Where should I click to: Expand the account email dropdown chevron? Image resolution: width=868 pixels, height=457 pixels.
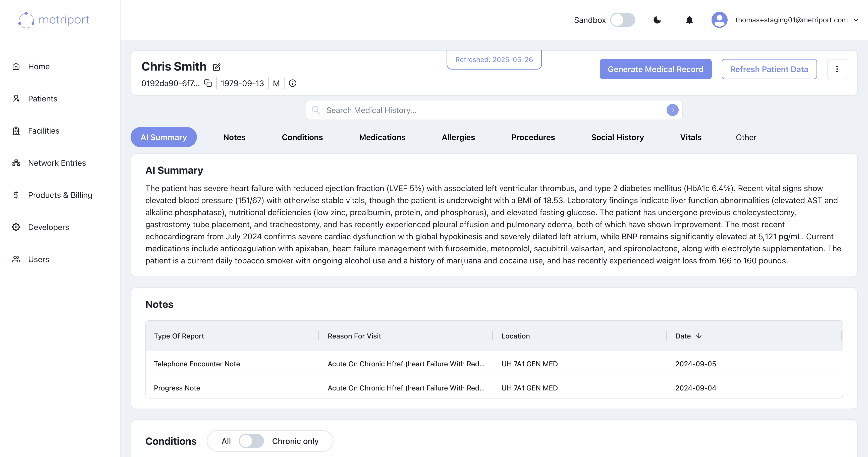(x=856, y=20)
